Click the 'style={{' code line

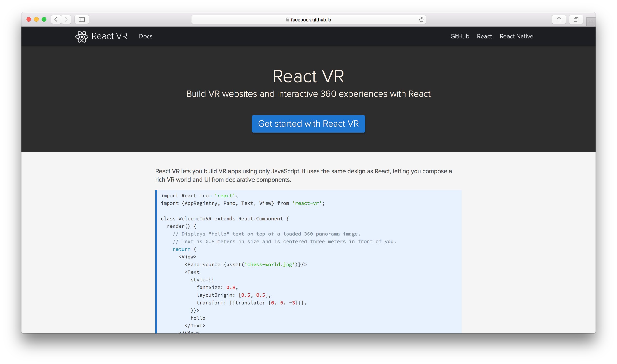coord(202,280)
